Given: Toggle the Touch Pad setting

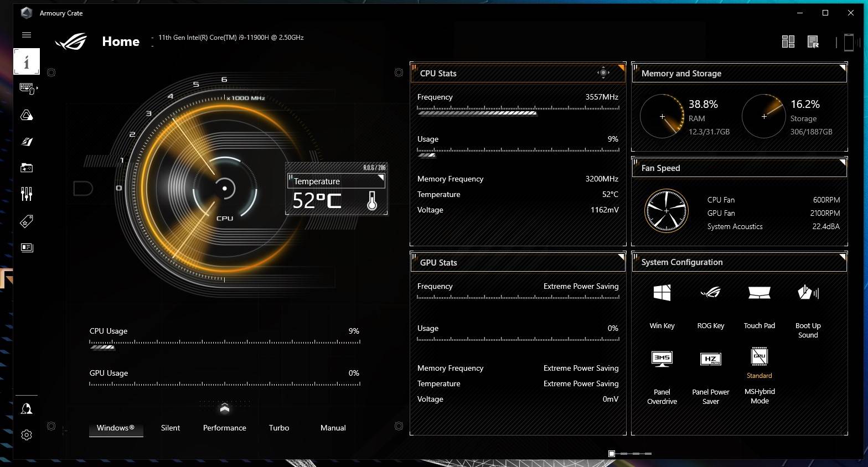Looking at the screenshot, I should pos(759,293).
